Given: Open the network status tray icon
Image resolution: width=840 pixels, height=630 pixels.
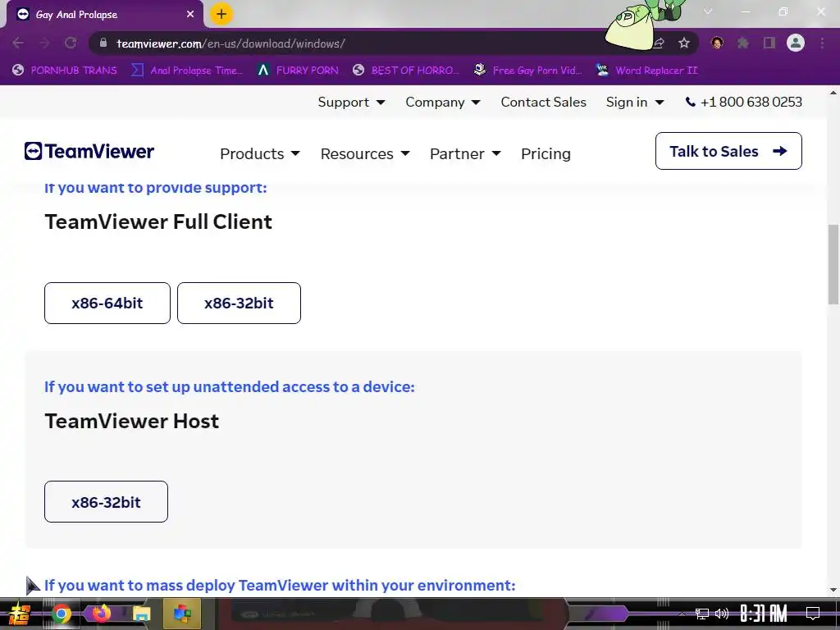Looking at the screenshot, I should point(702,614).
